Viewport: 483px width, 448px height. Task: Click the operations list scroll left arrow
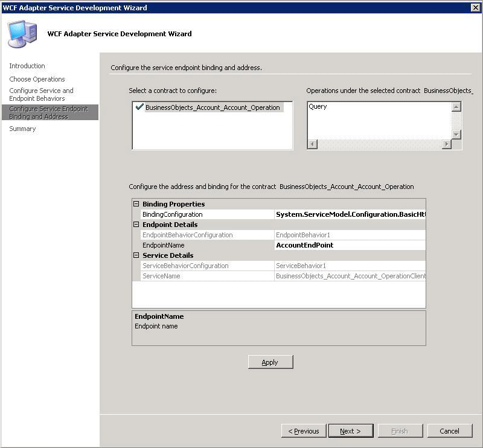(x=313, y=144)
